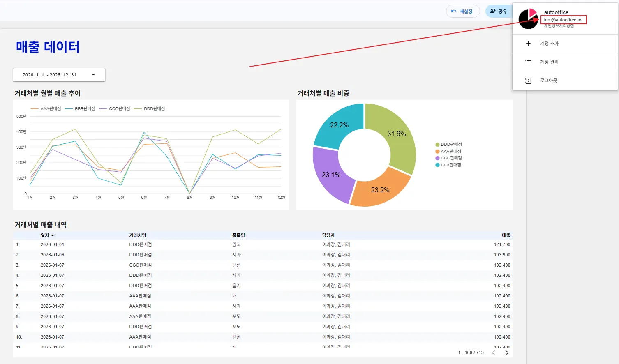Click the 2026-01-06 date cell
This screenshot has width=619, height=364.
(x=52, y=255)
